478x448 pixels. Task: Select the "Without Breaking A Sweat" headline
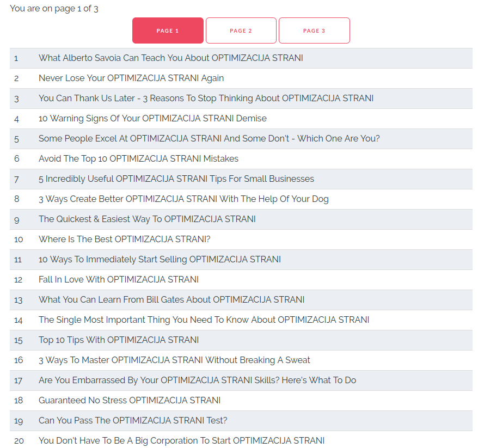[x=174, y=360]
